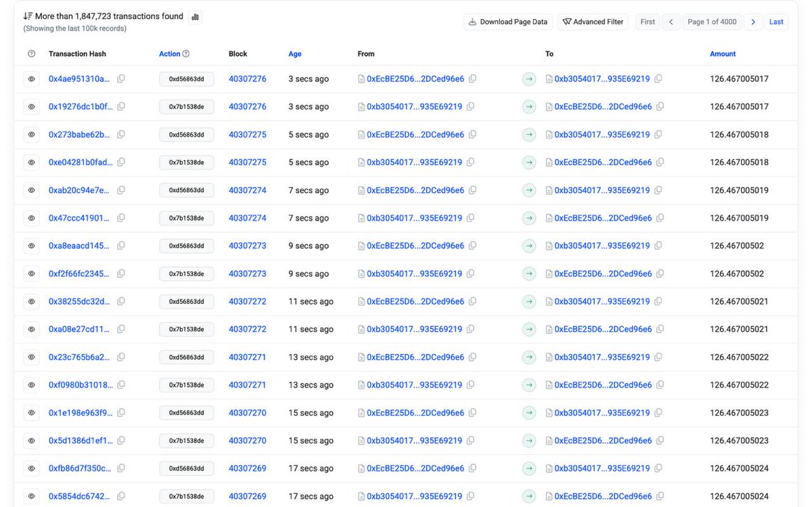This screenshot has height=507, width=812.
Task: Jump to the Last page
Action: [776, 22]
